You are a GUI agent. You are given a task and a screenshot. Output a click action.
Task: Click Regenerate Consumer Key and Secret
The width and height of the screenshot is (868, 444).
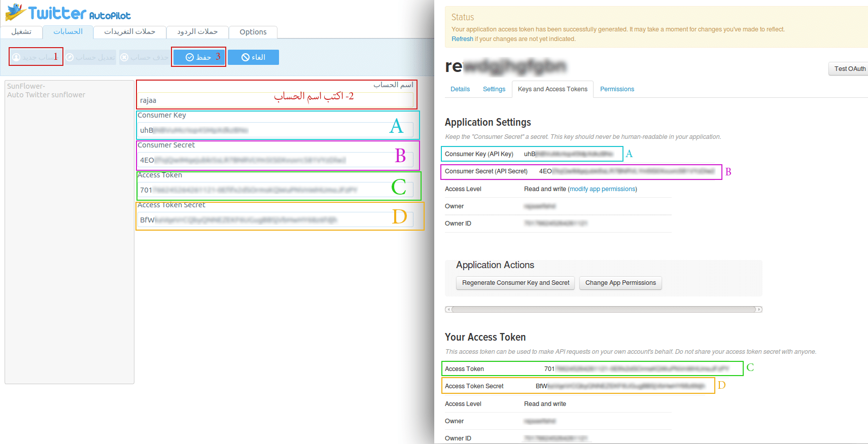click(x=515, y=283)
